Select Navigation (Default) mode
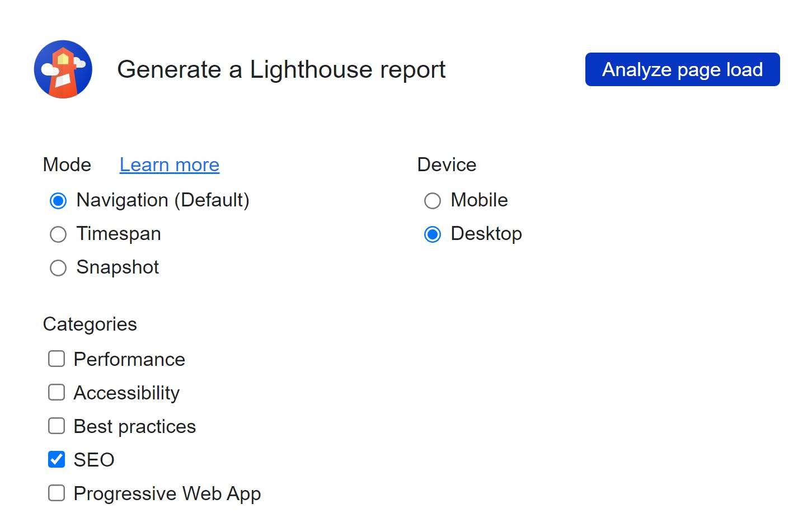The width and height of the screenshot is (812, 532). tap(58, 200)
